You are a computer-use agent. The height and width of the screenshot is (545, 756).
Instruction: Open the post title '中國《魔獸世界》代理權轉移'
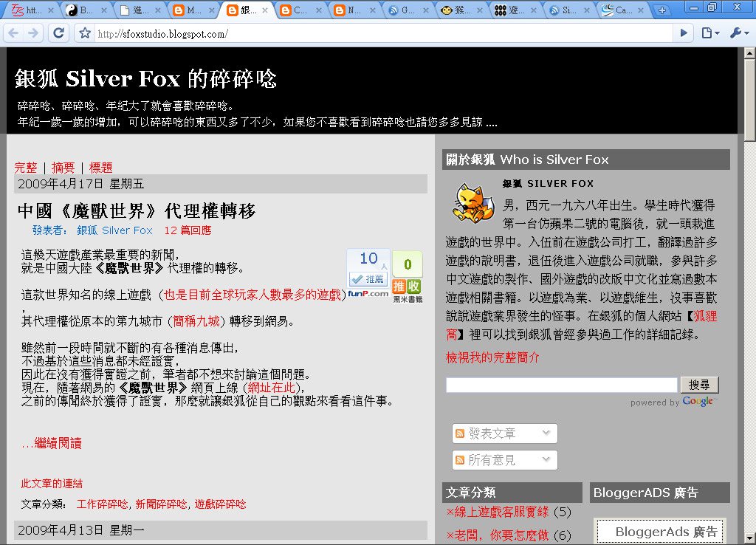click(x=137, y=210)
